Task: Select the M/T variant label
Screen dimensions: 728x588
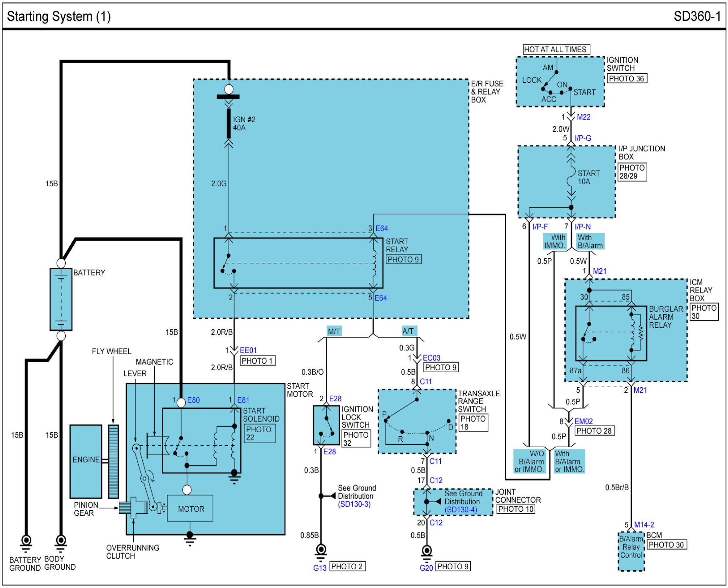Action: (x=334, y=331)
